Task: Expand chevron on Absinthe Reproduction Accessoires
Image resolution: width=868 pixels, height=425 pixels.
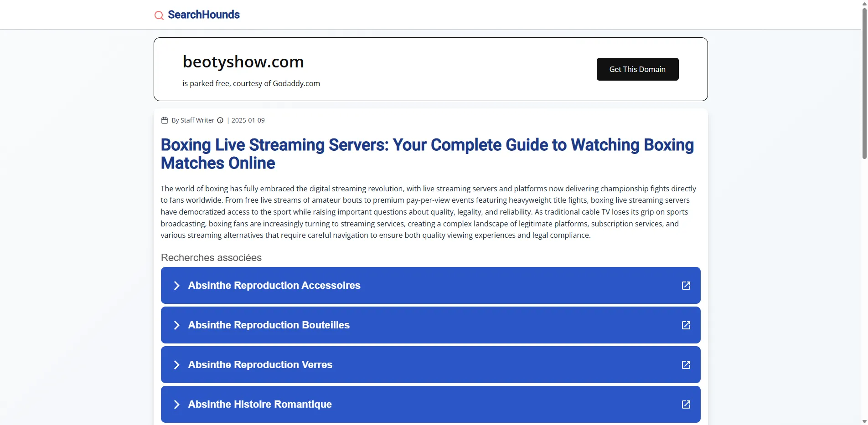Action: (x=176, y=286)
